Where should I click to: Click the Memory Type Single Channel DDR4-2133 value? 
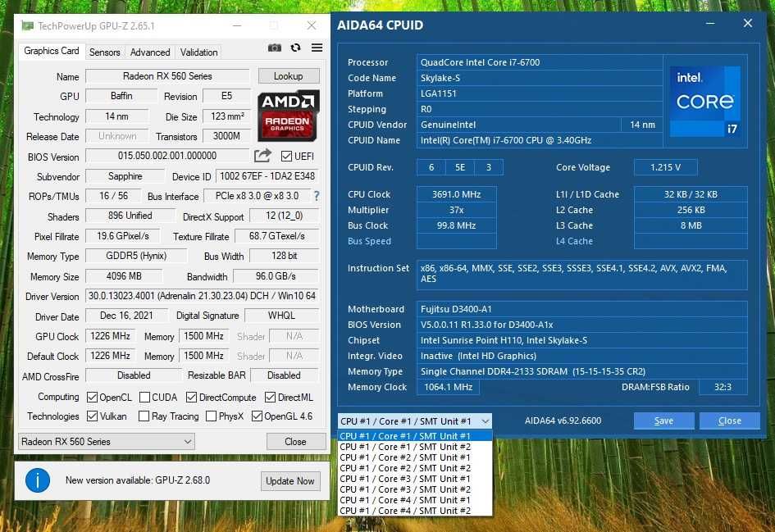[581, 371]
